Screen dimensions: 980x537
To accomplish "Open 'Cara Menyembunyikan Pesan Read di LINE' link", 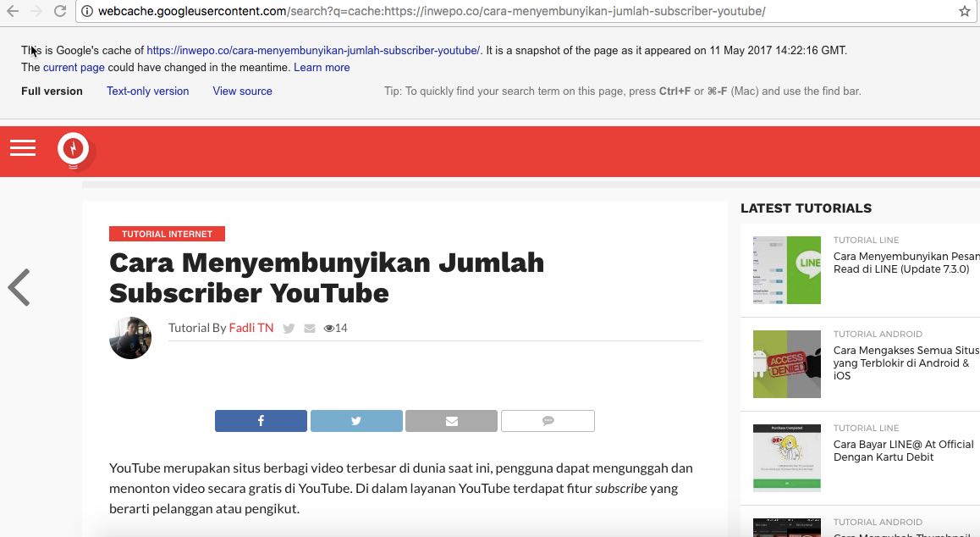I will [x=906, y=263].
